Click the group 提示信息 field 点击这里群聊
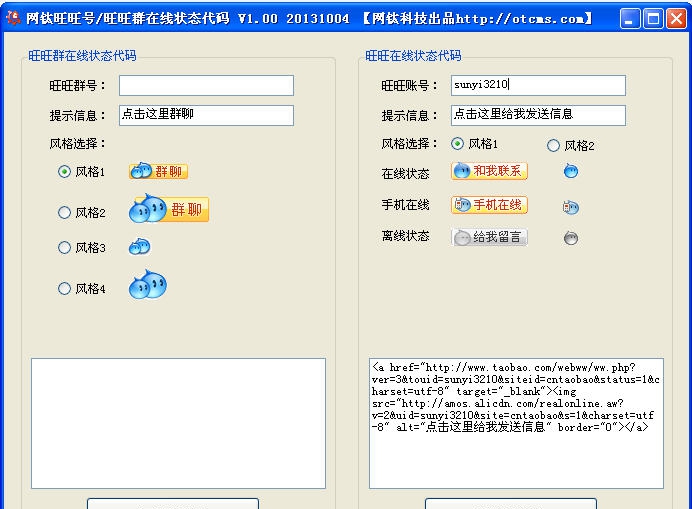692x509 pixels. (x=206, y=115)
